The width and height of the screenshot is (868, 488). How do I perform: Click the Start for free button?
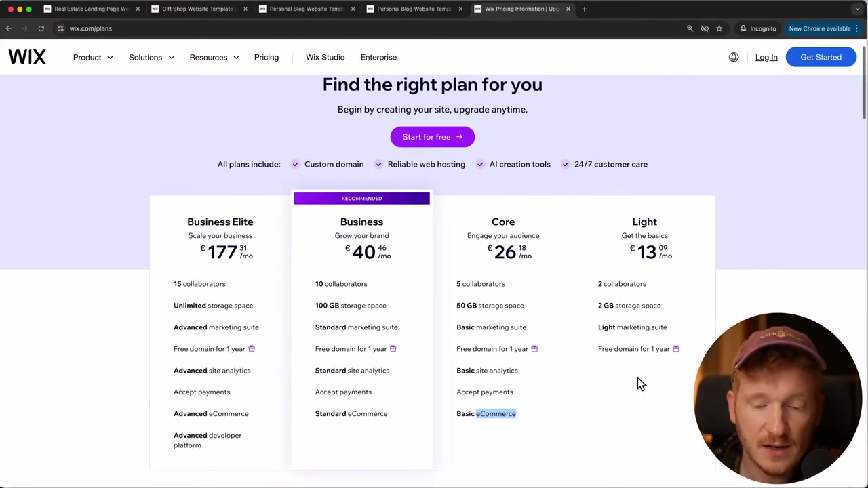coord(432,137)
